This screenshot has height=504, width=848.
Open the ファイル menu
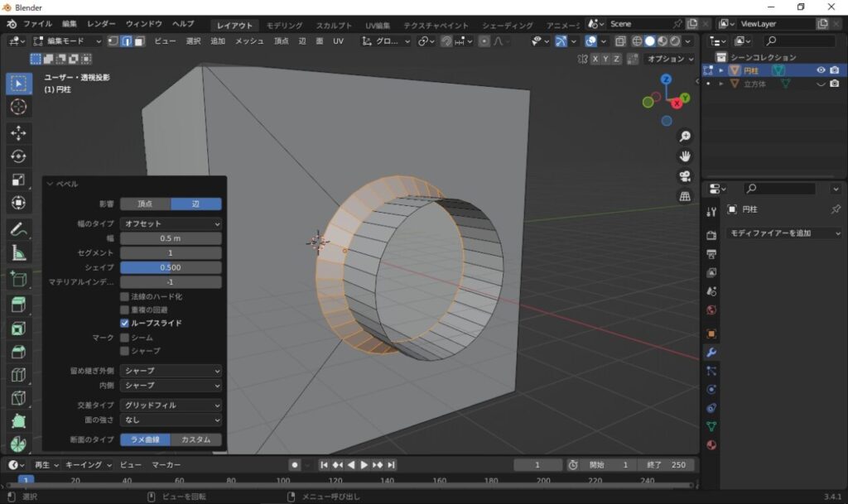click(x=37, y=24)
